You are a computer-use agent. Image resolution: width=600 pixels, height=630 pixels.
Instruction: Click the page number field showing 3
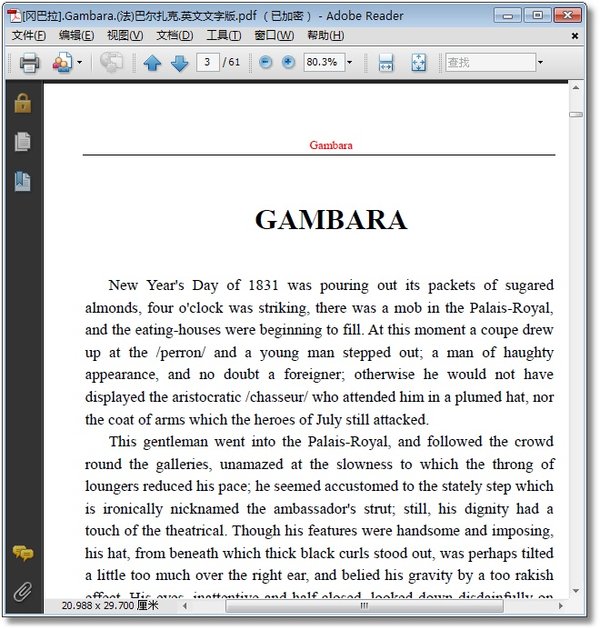207,62
